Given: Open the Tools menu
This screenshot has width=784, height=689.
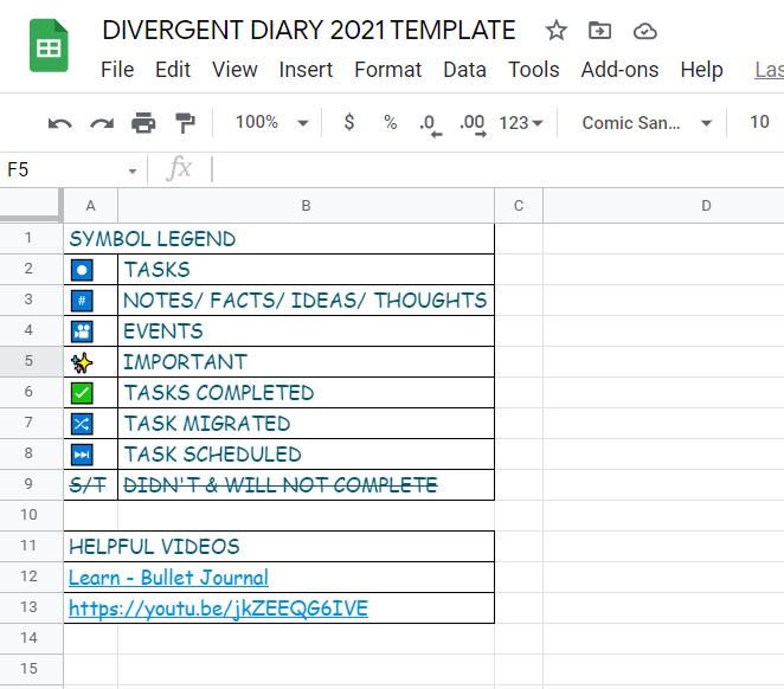Looking at the screenshot, I should (x=534, y=70).
